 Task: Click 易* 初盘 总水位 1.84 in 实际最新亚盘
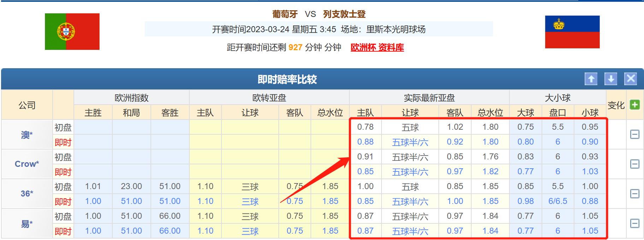490,216
